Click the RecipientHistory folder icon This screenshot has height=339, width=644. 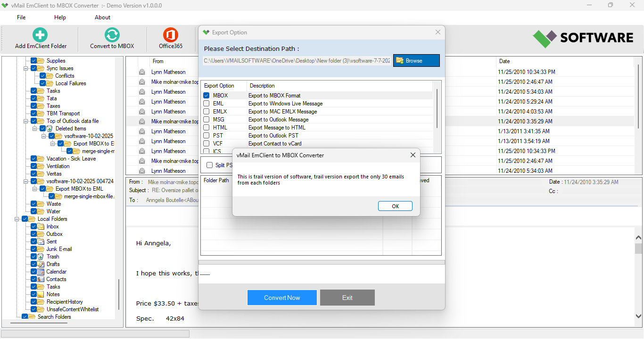(41, 302)
